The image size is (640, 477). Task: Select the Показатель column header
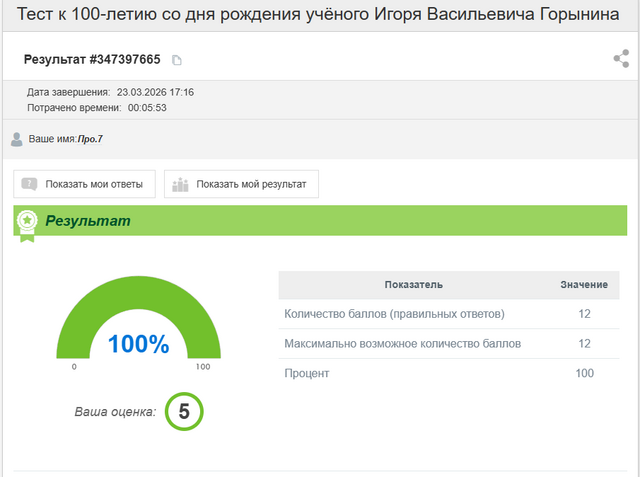point(413,285)
